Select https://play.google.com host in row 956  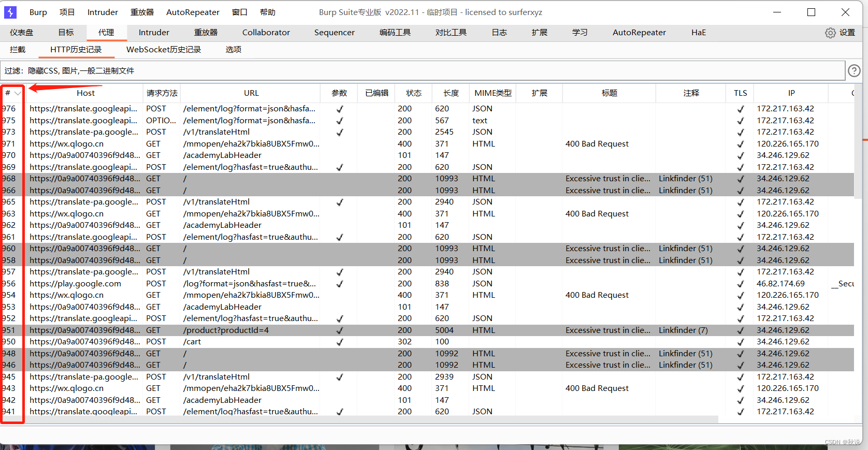(75, 284)
